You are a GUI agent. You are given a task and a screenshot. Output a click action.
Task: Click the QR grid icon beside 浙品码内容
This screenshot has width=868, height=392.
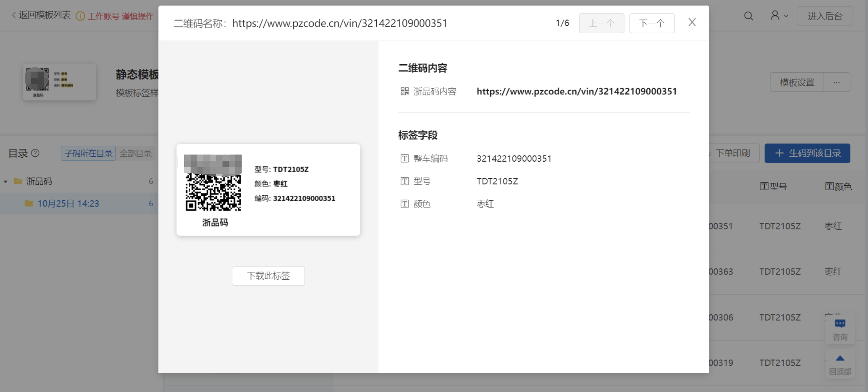click(404, 91)
